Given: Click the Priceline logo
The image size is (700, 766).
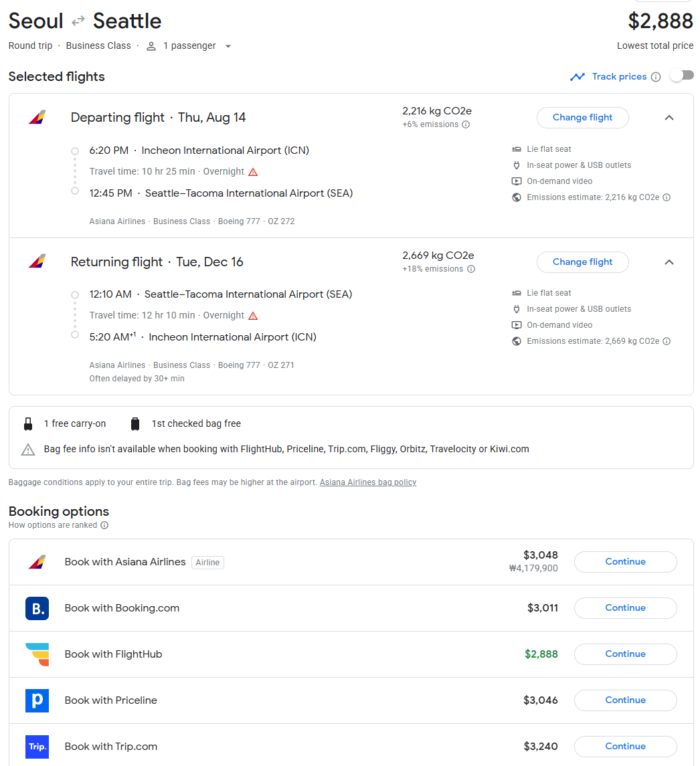Looking at the screenshot, I should pos(37,700).
